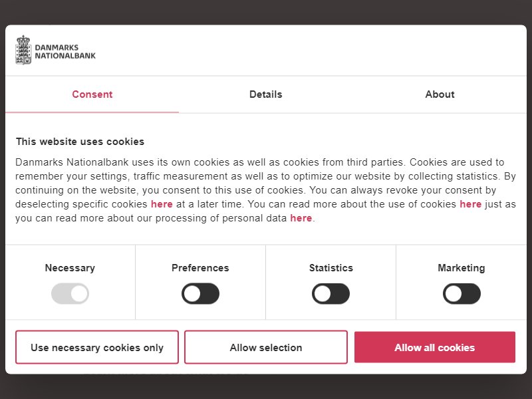The width and height of the screenshot is (532, 399).
Task: Open the Consent tab
Action: point(92,94)
